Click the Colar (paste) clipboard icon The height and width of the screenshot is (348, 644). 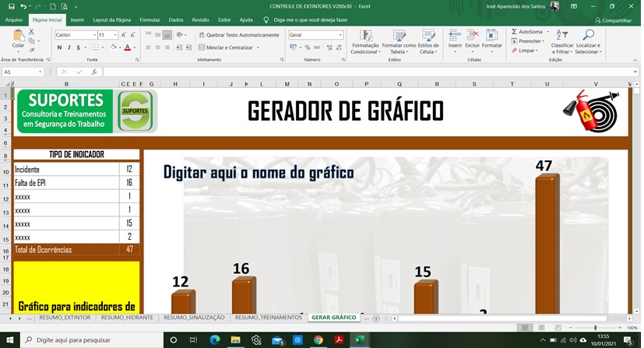(18, 36)
